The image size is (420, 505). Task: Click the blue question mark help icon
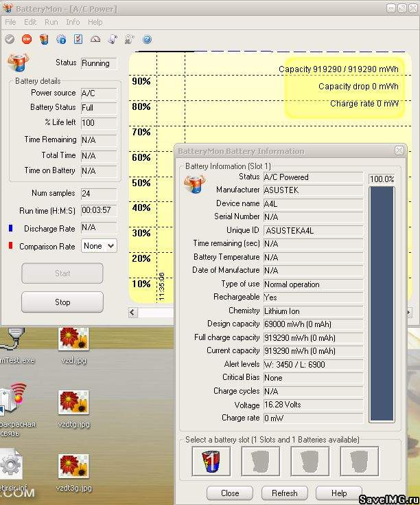tap(147, 39)
